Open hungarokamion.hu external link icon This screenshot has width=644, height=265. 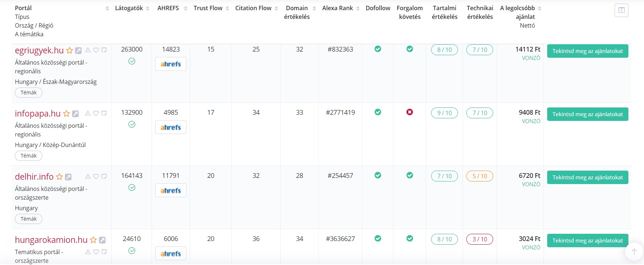102,240
